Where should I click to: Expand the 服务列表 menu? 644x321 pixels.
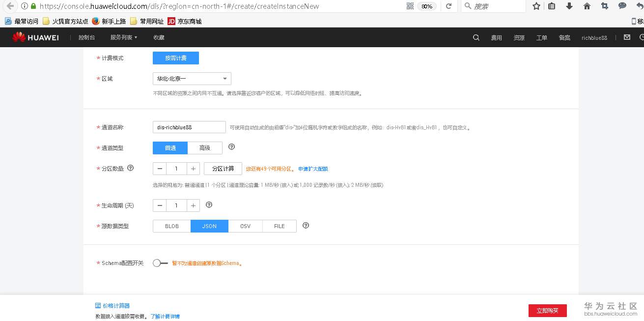123,37
